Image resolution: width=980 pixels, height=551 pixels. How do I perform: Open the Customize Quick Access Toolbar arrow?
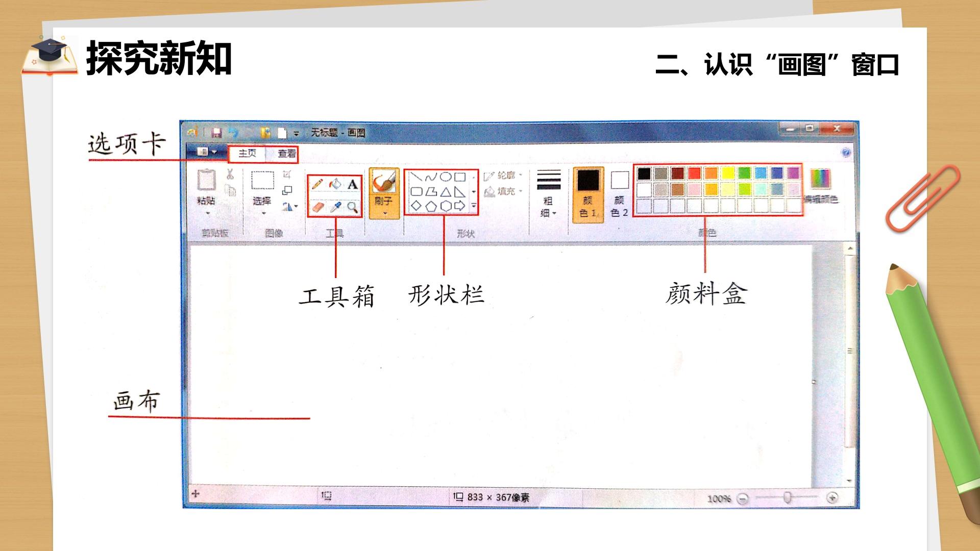tap(296, 134)
